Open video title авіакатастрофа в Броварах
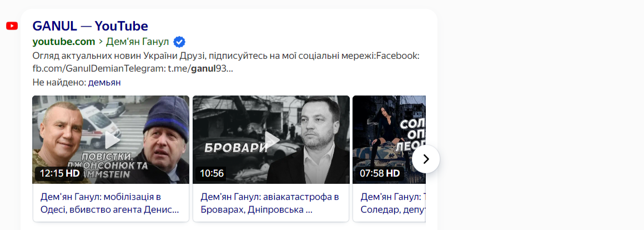 click(270, 203)
